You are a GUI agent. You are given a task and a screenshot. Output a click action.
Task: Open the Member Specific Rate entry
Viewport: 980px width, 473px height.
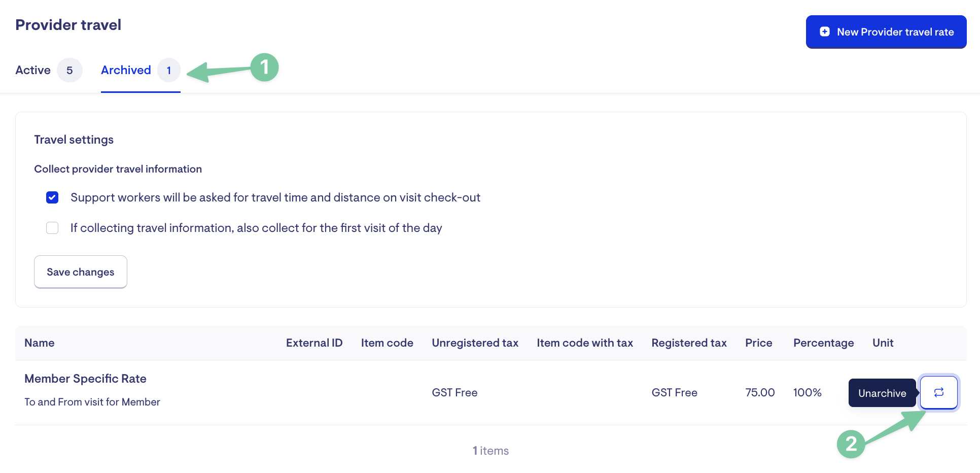point(85,379)
